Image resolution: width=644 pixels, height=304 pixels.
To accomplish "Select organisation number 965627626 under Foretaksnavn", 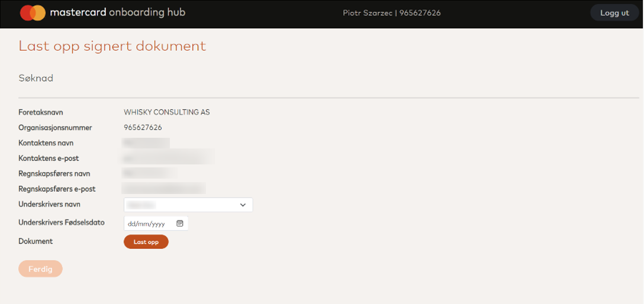I will click(143, 128).
